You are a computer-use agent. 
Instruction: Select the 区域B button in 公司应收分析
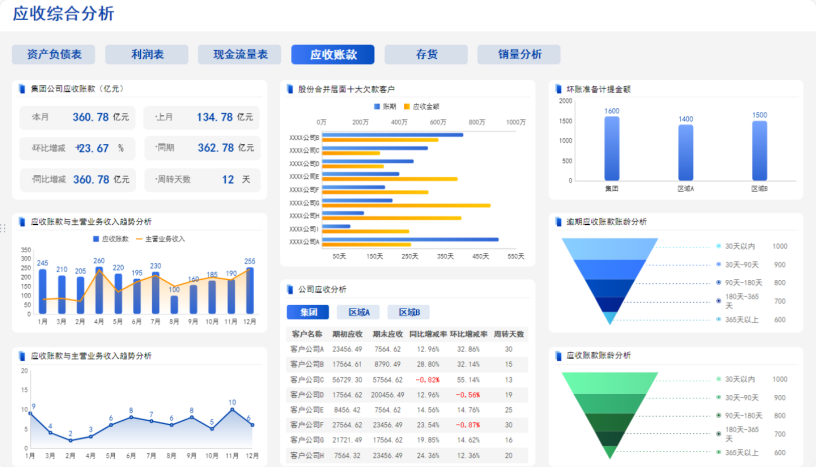coord(408,312)
